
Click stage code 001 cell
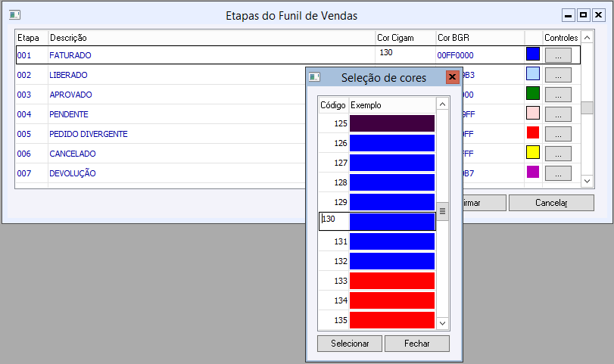point(32,55)
